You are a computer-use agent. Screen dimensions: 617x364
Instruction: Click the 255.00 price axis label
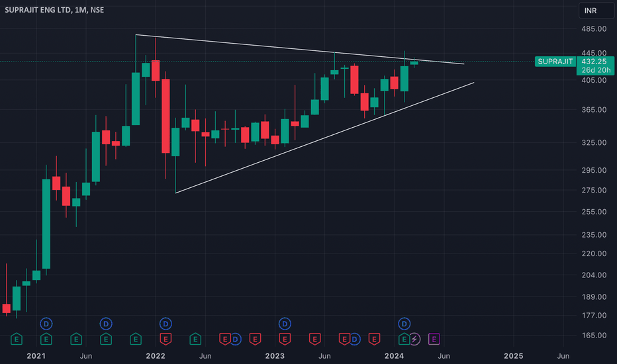[594, 212]
